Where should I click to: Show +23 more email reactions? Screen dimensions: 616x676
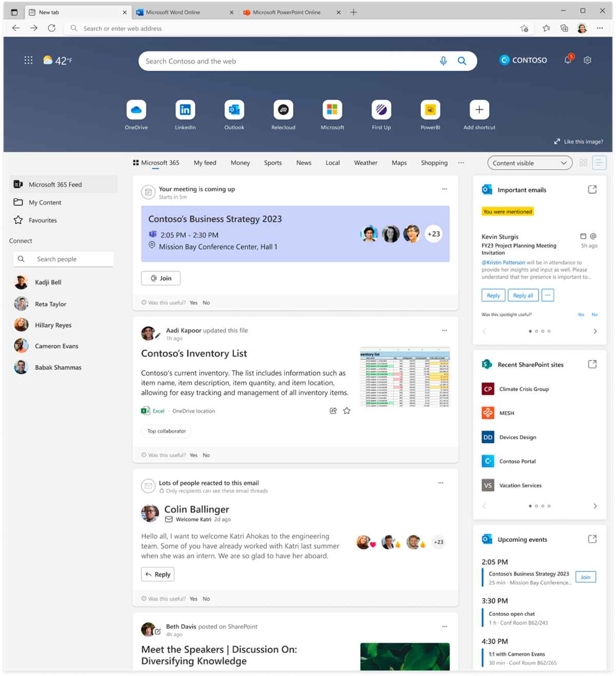point(438,542)
